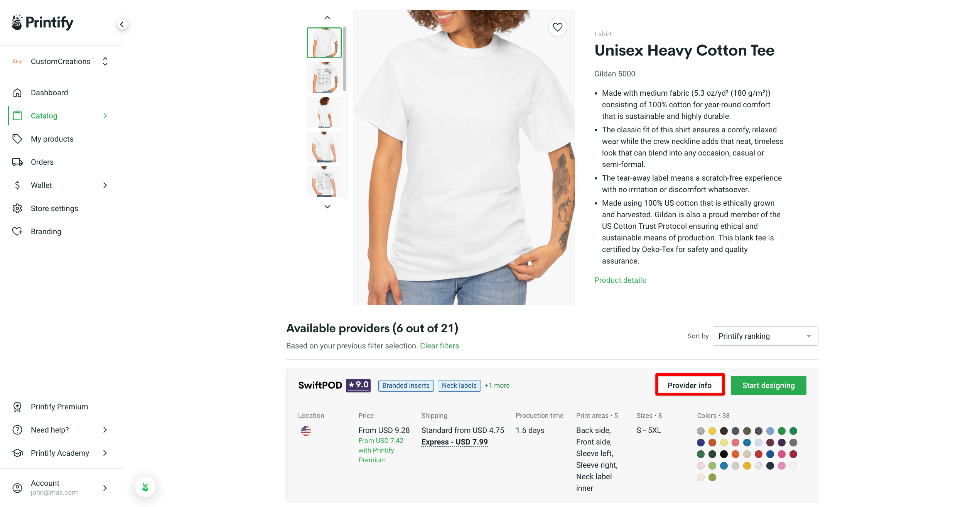Expand the CustomCreations store switcher
This screenshot has width=980, height=507.
tap(105, 61)
